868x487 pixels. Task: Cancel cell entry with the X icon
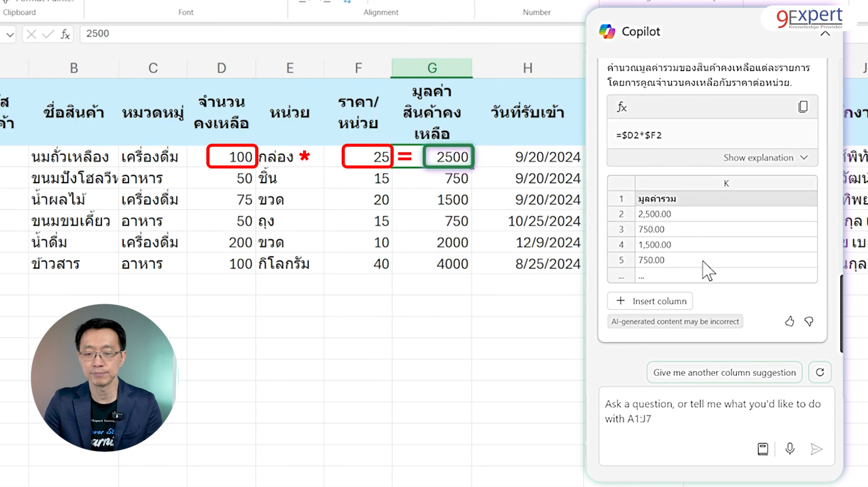30,34
